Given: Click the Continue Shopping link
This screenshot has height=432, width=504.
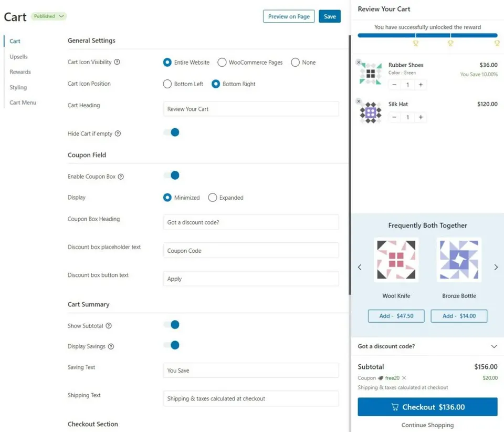Looking at the screenshot, I should click(x=427, y=425).
